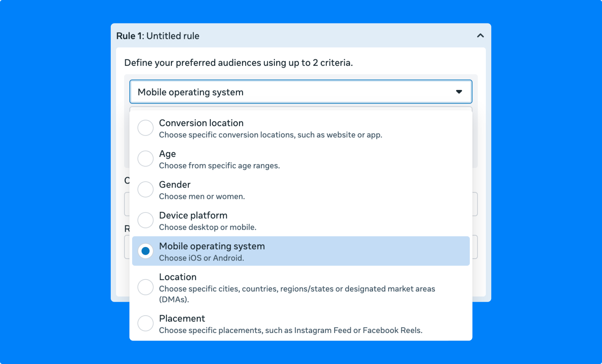Select the Gender option
The width and height of the screenshot is (602, 364).
145,189
